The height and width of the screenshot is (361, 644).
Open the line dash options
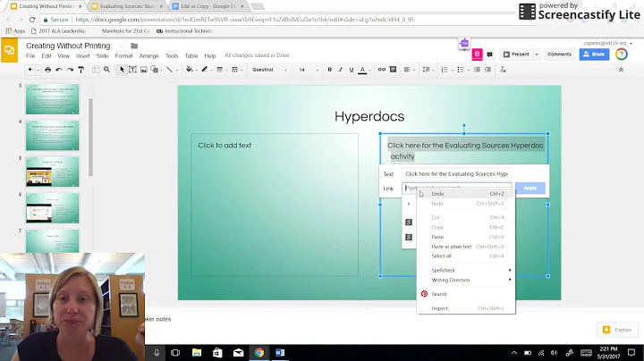235,70
